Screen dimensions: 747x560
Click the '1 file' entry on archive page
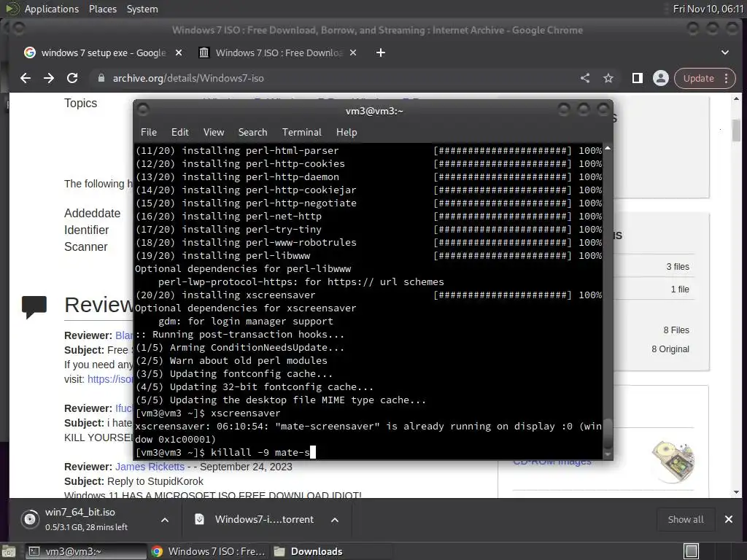pyautogui.click(x=680, y=289)
